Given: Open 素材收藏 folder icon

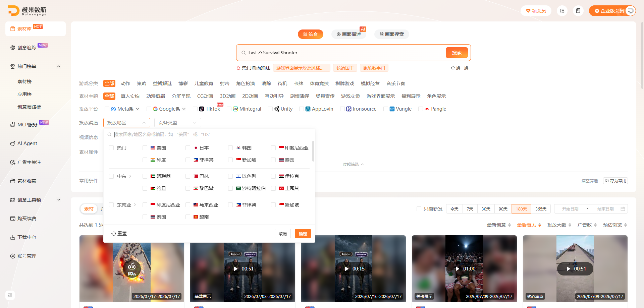Looking at the screenshot, I should click(x=13, y=181).
